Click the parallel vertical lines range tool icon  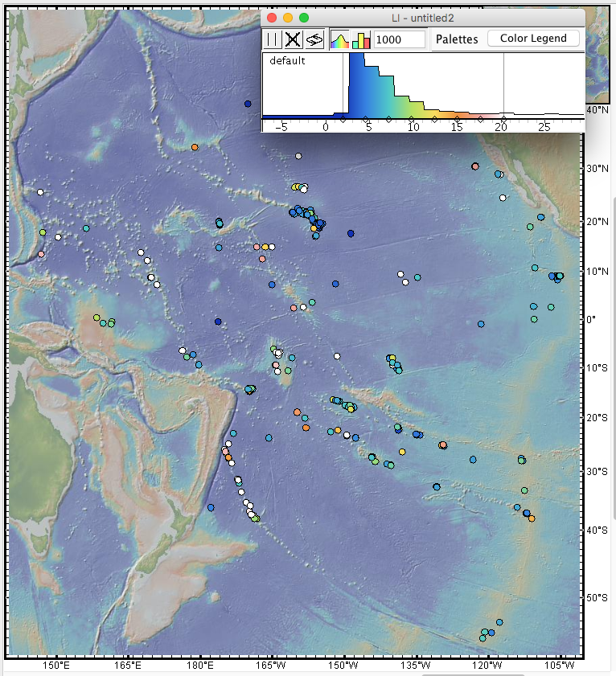pos(272,39)
